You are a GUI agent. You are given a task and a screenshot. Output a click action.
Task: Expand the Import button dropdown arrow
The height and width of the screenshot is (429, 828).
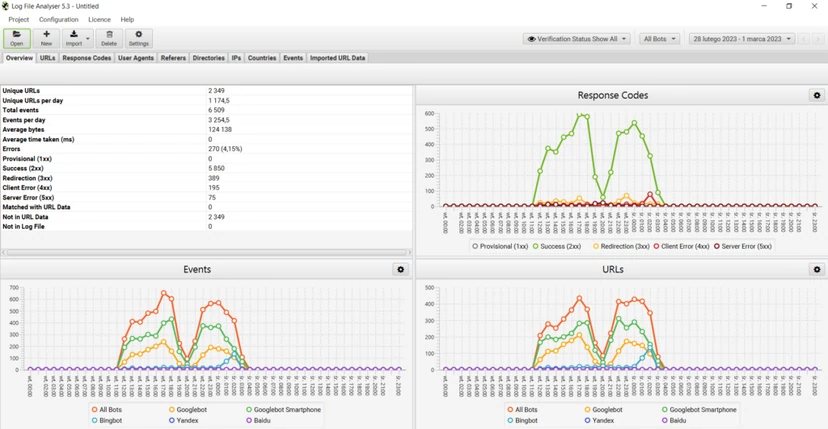[88, 39]
